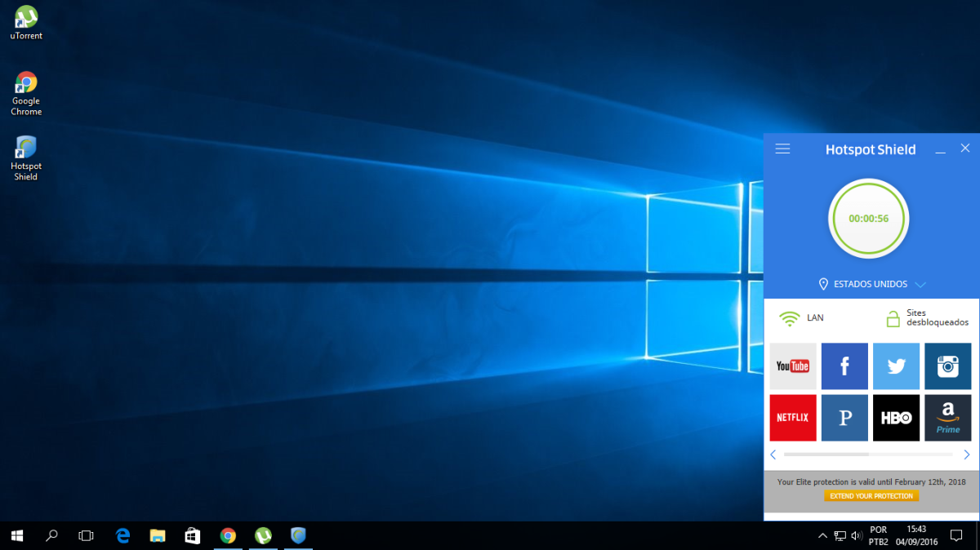
Task: Open the Twitter tile
Action: tap(896, 366)
